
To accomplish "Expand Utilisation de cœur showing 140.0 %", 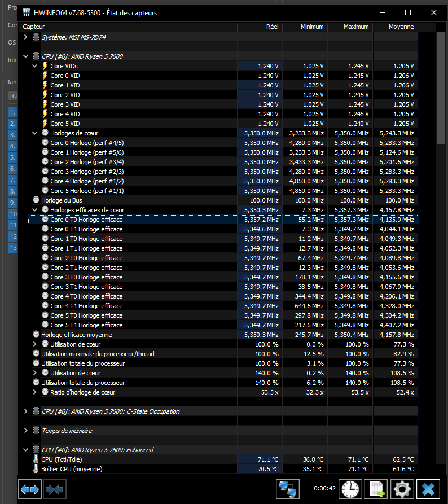I will tap(35, 373).
